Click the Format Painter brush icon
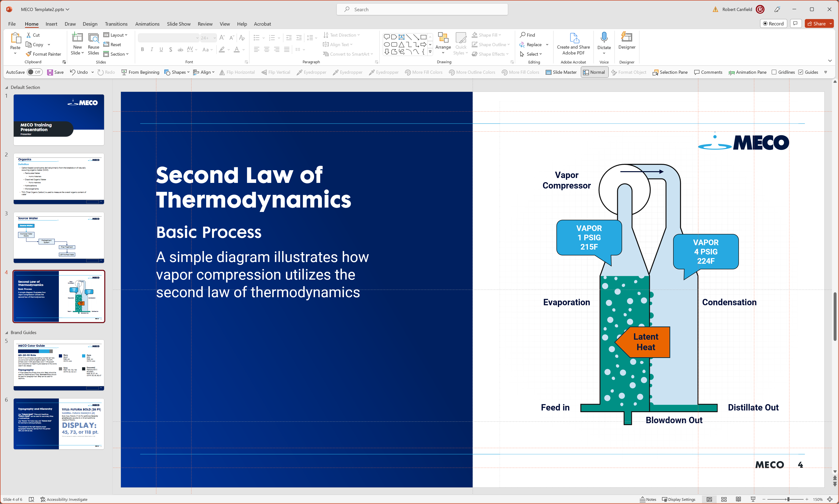This screenshot has height=504, width=839. pos(29,54)
